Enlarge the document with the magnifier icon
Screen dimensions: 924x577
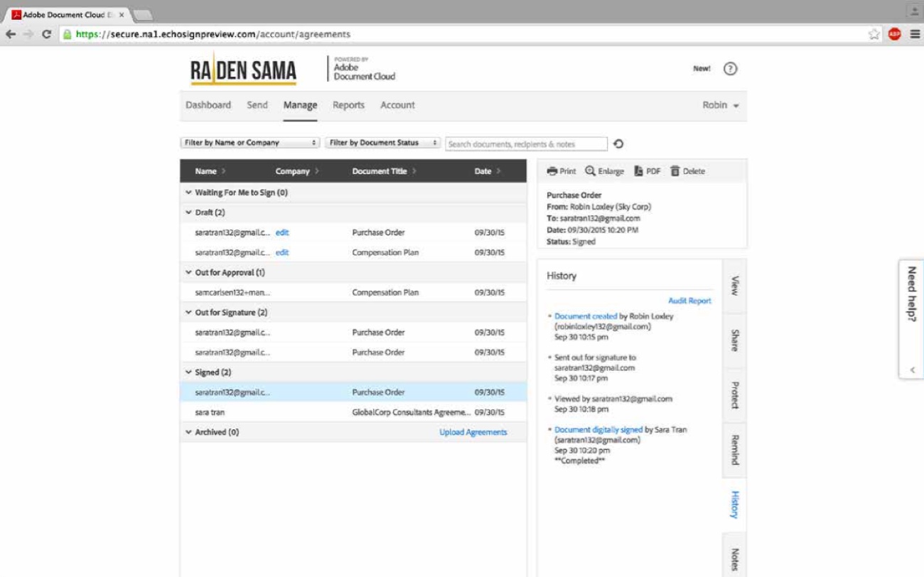tap(590, 171)
